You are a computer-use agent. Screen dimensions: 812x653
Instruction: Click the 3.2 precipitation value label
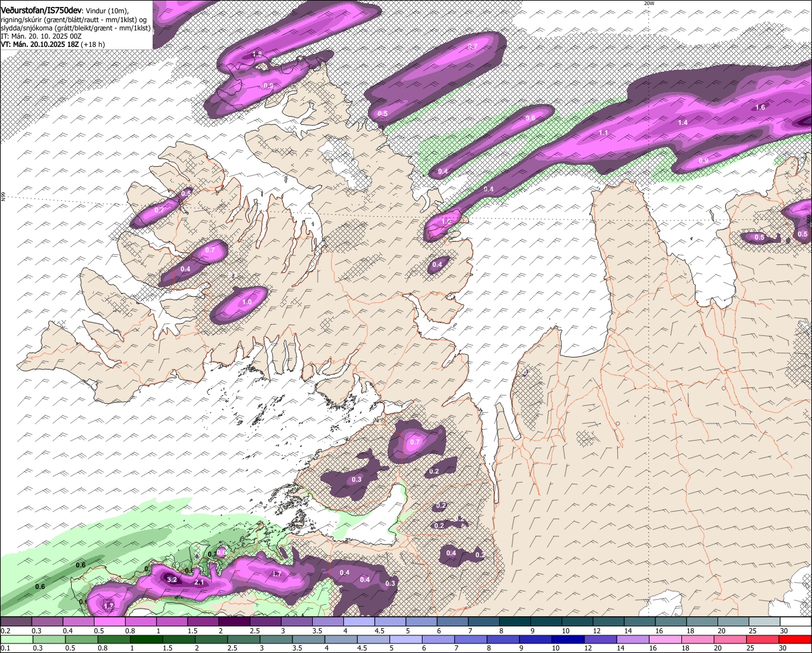coord(172,579)
